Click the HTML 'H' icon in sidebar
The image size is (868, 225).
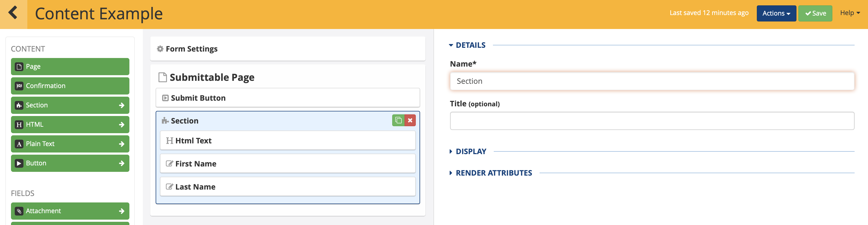click(19, 125)
